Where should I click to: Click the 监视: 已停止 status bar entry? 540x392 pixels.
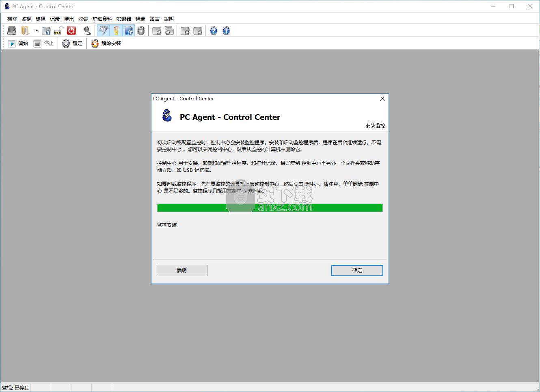pos(16,388)
